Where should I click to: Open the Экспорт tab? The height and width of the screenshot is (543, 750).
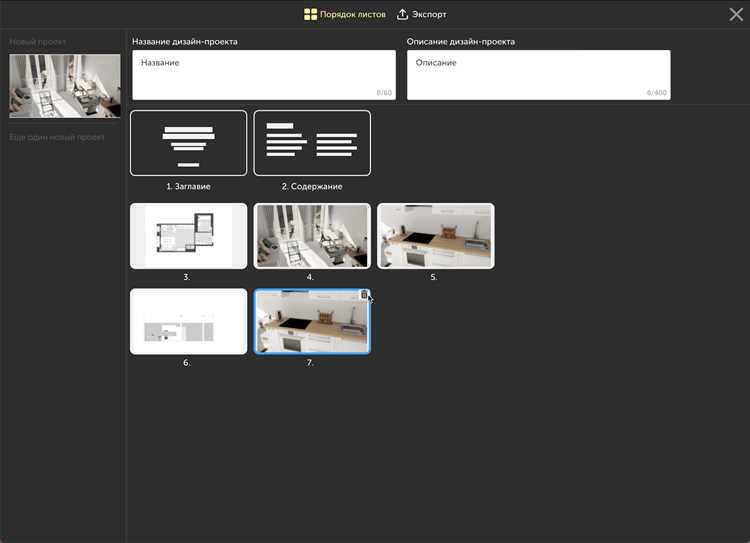point(421,14)
